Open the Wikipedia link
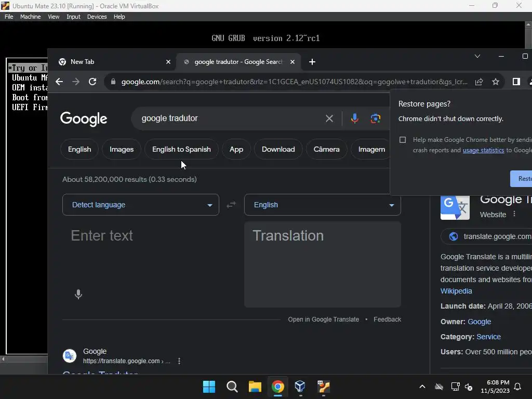Screen dimensions: 532x399 tap(456, 291)
